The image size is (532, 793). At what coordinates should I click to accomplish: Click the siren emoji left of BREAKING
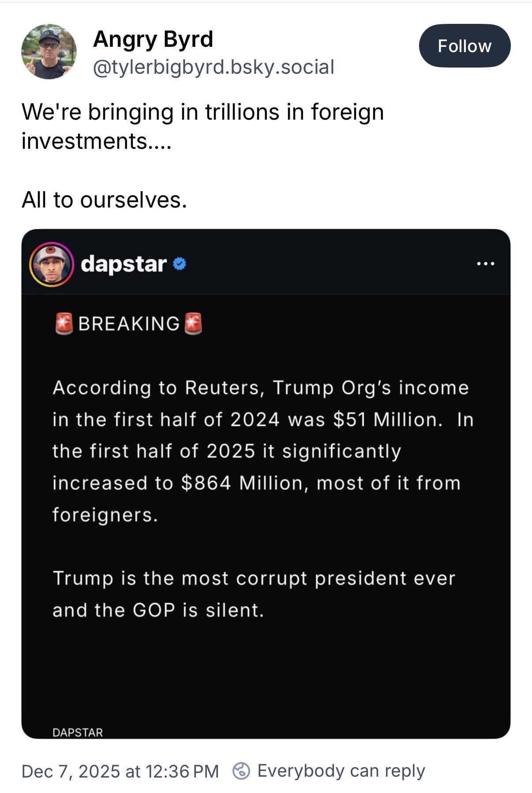click(x=64, y=324)
